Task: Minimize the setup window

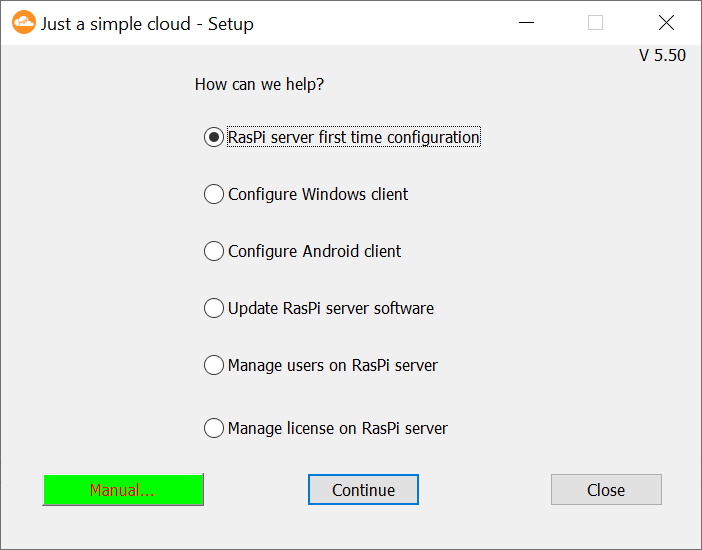Action: coord(524,23)
